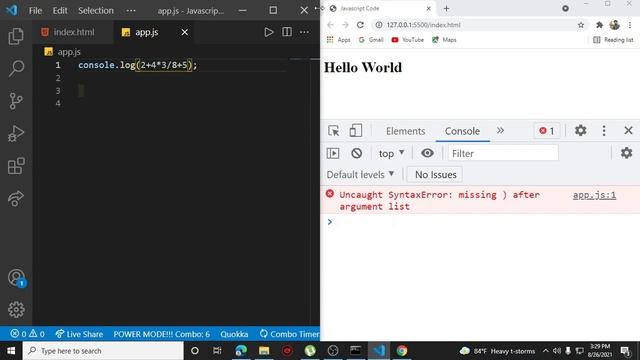The image size is (640, 360).
Task: Click the console Filter field
Action: [x=503, y=153]
